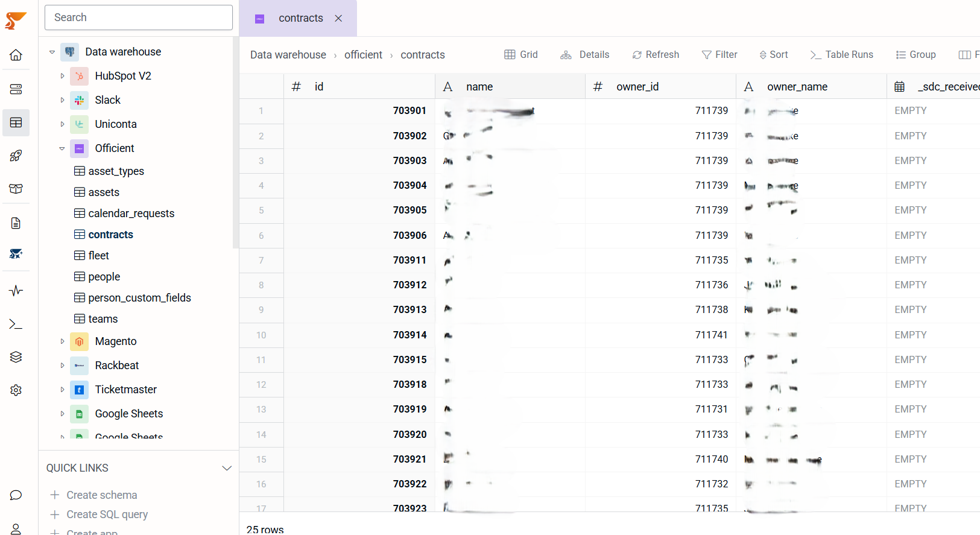Select the highlighted table icon in the sidebar
This screenshot has width=980, height=535.
[x=16, y=122]
